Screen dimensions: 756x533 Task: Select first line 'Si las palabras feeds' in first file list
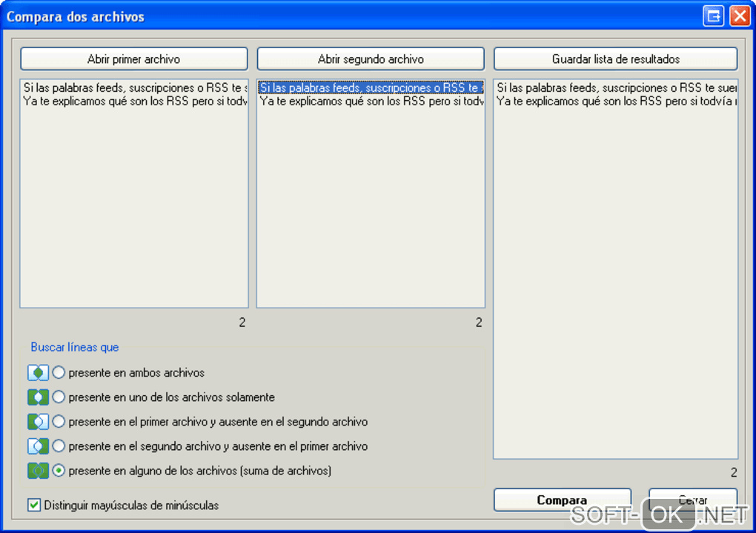pos(134,87)
